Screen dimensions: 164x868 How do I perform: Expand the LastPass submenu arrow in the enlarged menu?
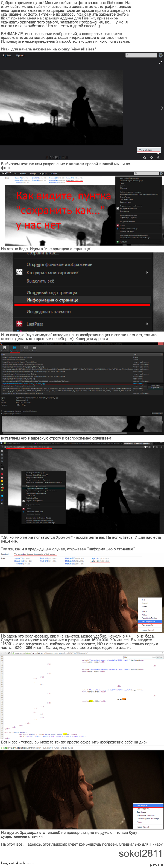pos(147,324)
